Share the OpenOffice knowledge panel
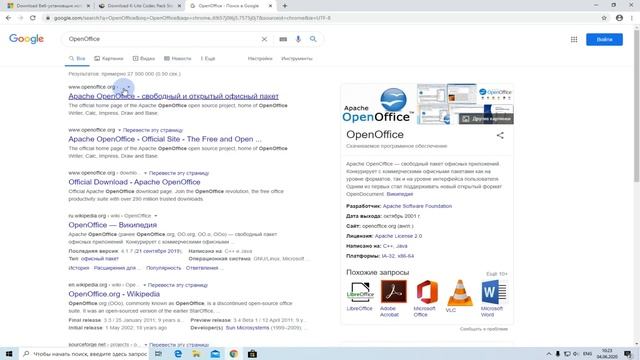 tap(500, 135)
